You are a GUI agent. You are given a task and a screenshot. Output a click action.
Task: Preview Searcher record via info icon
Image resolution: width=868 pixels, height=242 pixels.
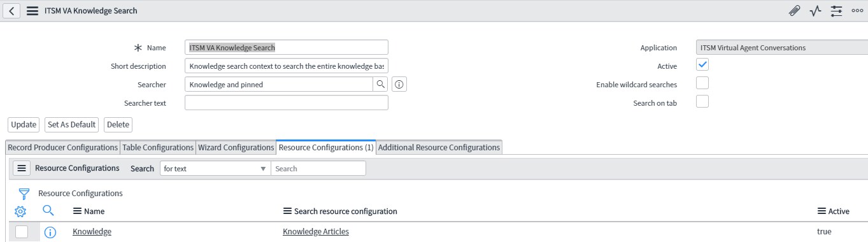point(399,84)
